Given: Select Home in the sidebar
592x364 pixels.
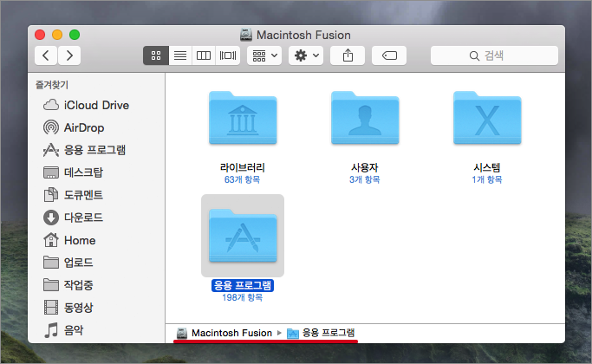Looking at the screenshot, I should click(69, 240).
